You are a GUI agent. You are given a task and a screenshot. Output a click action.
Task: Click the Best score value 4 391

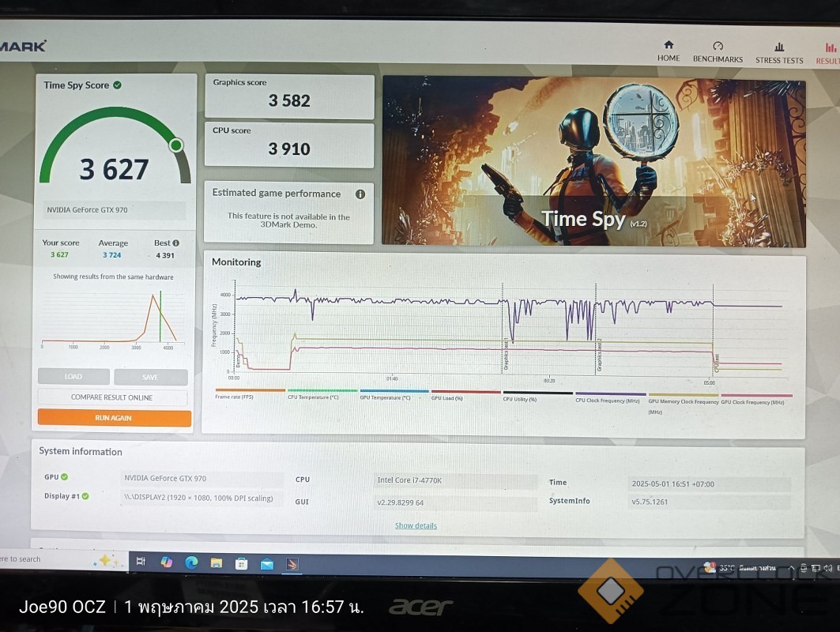click(x=165, y=255)
